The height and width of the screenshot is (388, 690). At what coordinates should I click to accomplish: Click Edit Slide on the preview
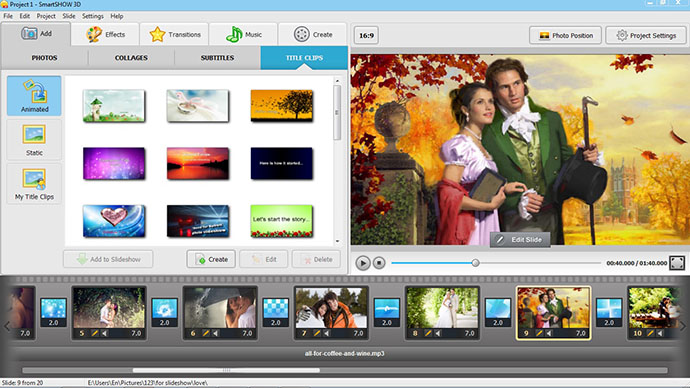point(520,240)
